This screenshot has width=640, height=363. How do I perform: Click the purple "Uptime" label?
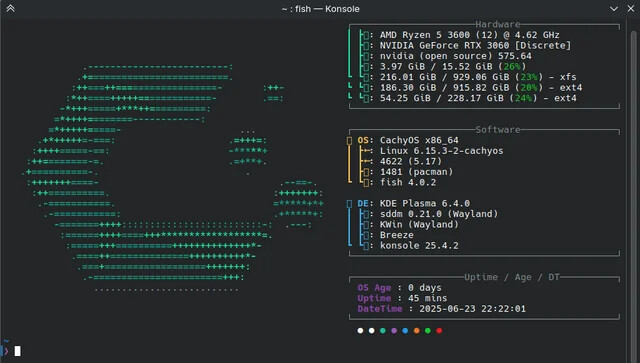click(x=374, y=298)
